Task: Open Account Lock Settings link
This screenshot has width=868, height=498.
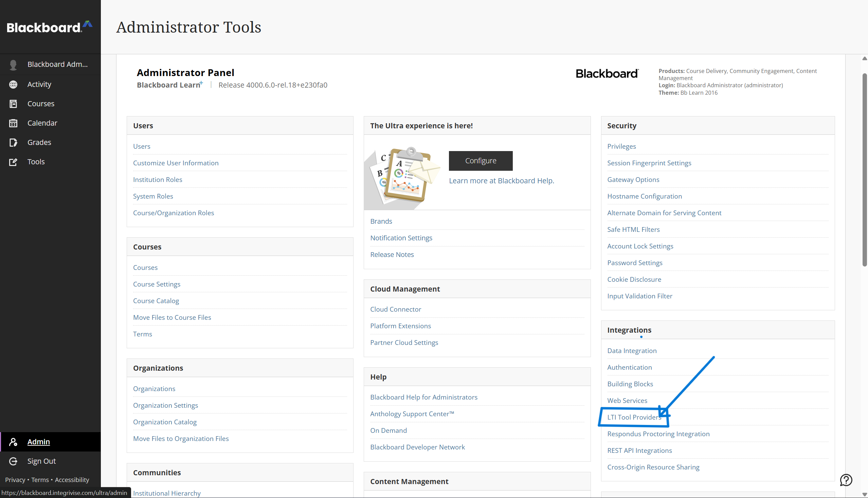Action: tap(640, 246)
